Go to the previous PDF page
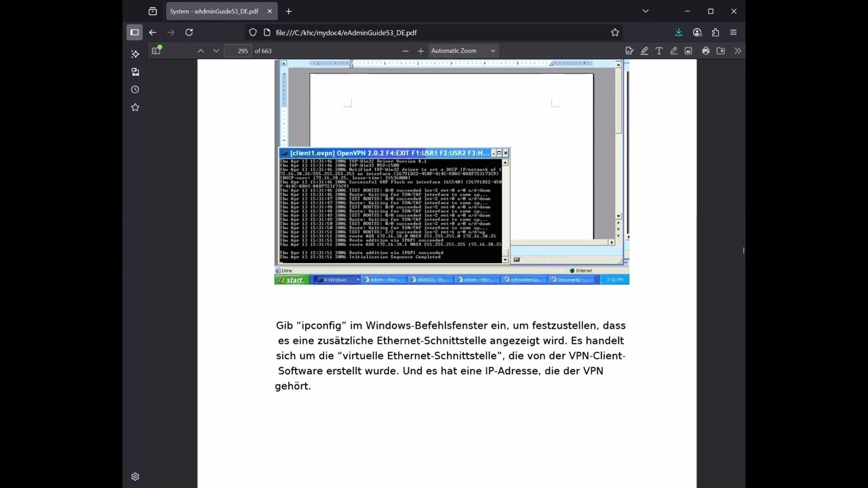 (201, 51)
